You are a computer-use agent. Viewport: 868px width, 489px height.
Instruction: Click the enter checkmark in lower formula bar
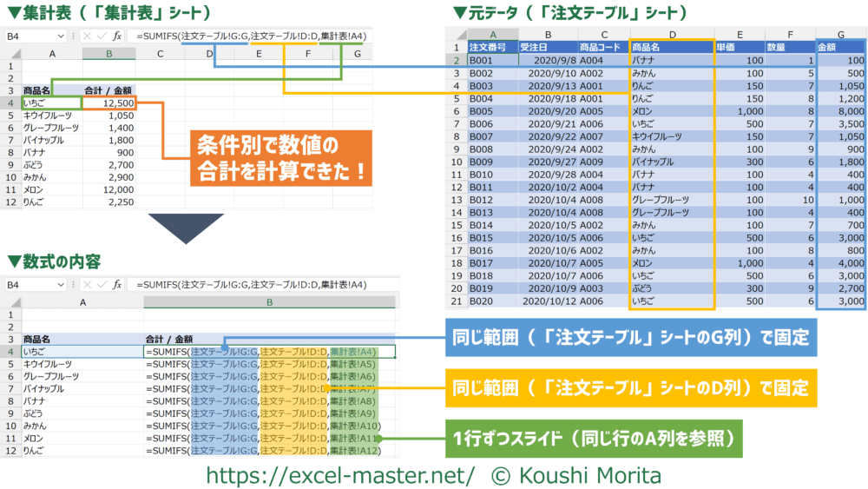[101, 284]
